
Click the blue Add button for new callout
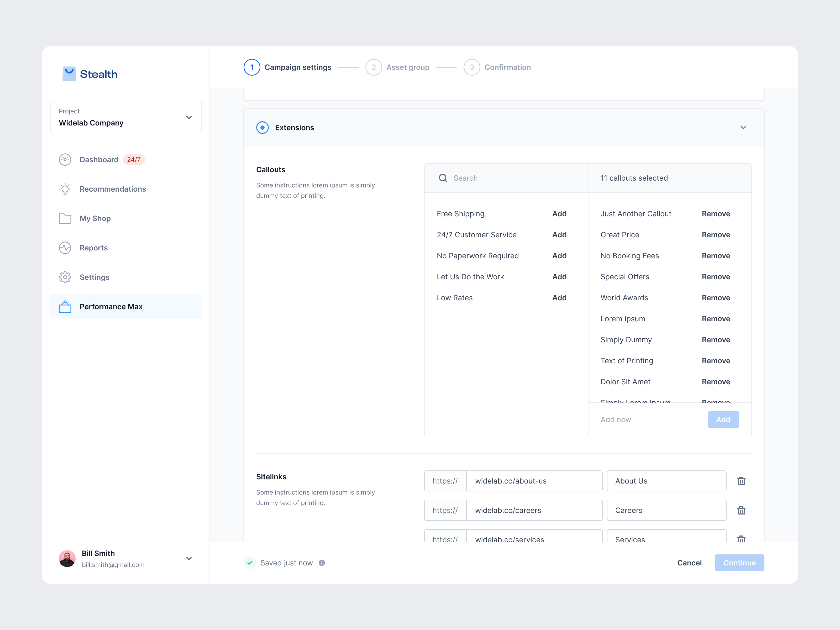coord(723,419)
